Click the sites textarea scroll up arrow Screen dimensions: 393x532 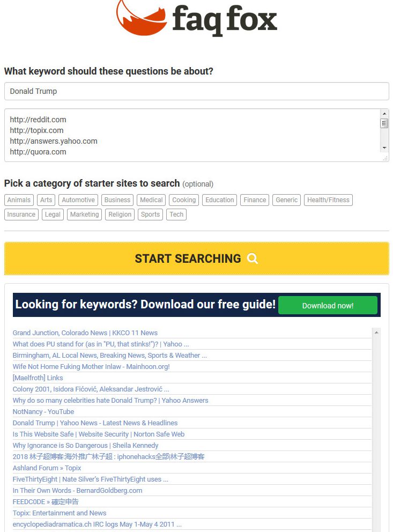[x=384, y=114]
